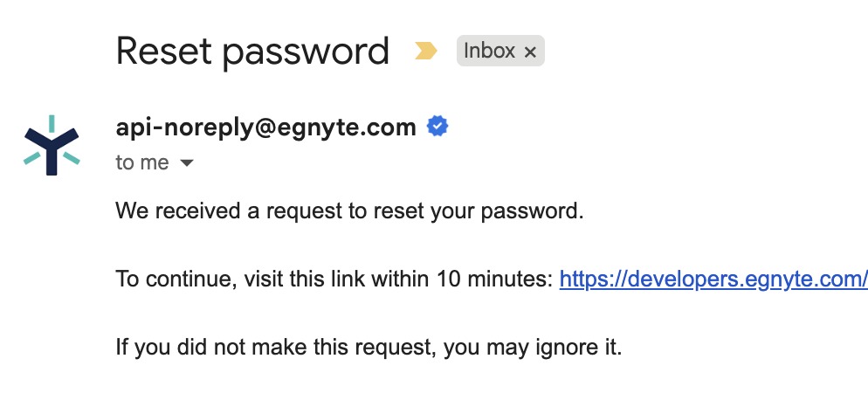Remove the Inbox label with its X

[529, 52]
